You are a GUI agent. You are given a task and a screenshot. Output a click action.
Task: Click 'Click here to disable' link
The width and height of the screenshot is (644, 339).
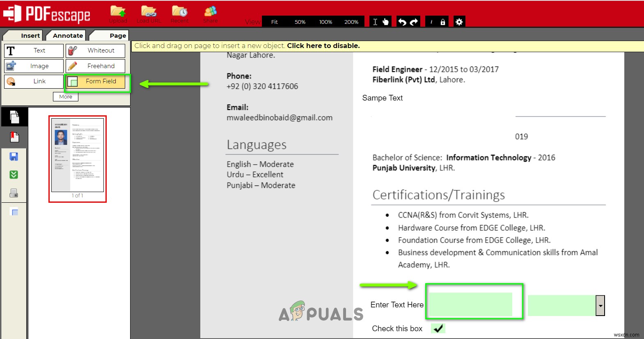pyautogui.click(x=323, y=46)
